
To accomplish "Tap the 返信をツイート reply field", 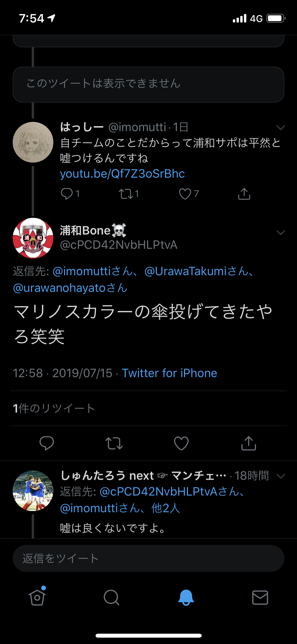I will pos(148,558).
